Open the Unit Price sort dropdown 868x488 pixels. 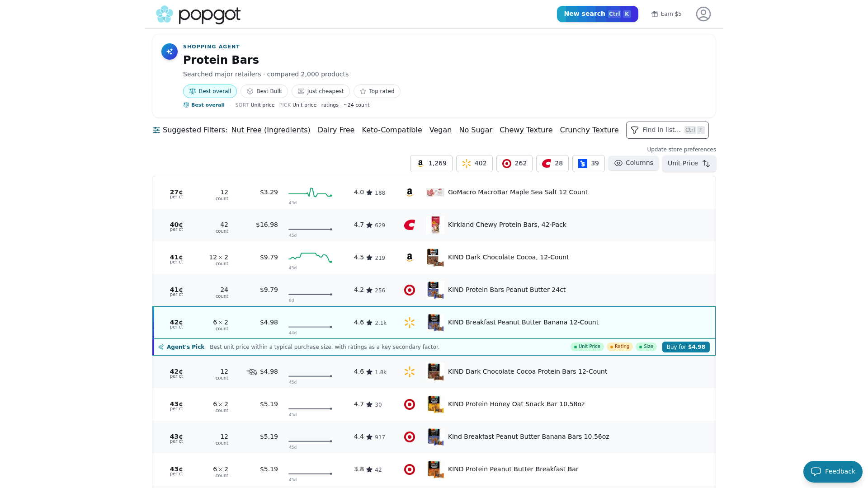(689, 164)
